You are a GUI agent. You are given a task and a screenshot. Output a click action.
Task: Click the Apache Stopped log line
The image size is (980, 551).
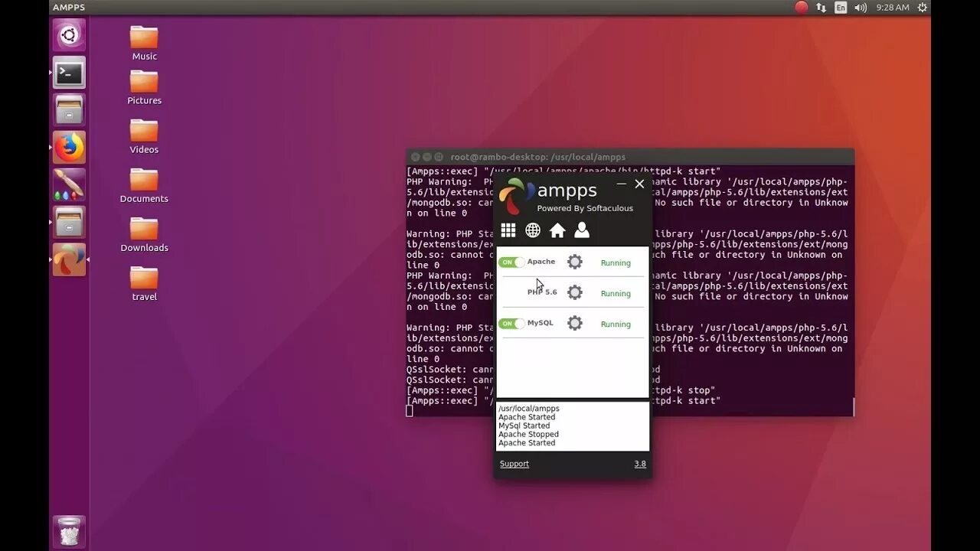[529, 434]
